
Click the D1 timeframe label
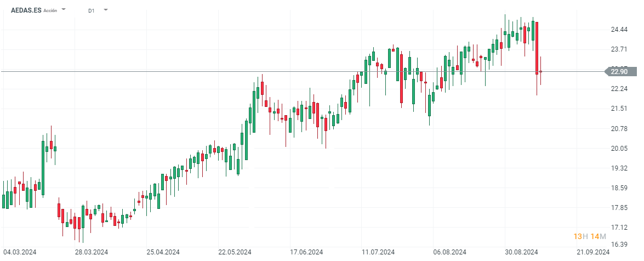click(91, 10)
